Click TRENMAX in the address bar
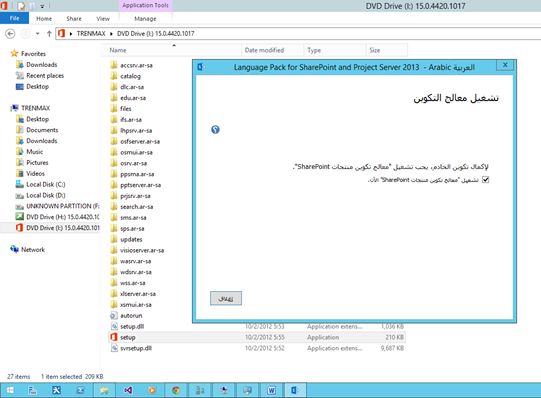This screenshot has height=398, width=541. tap(91, 33)
